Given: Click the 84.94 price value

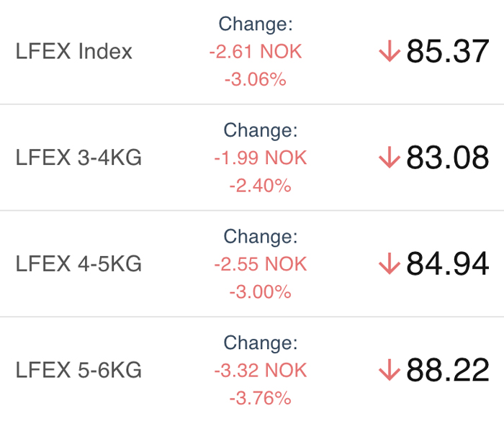Looking at the screenshot, I should tap(448, 263).
